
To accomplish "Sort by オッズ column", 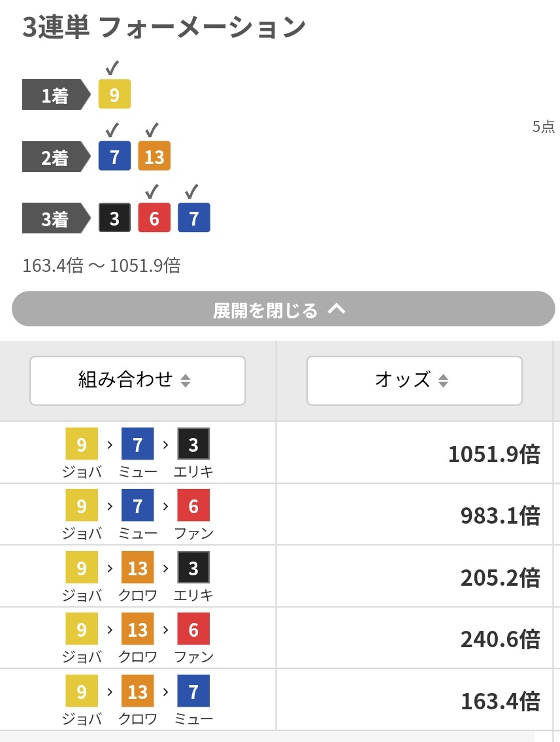I will click(414, 380).
